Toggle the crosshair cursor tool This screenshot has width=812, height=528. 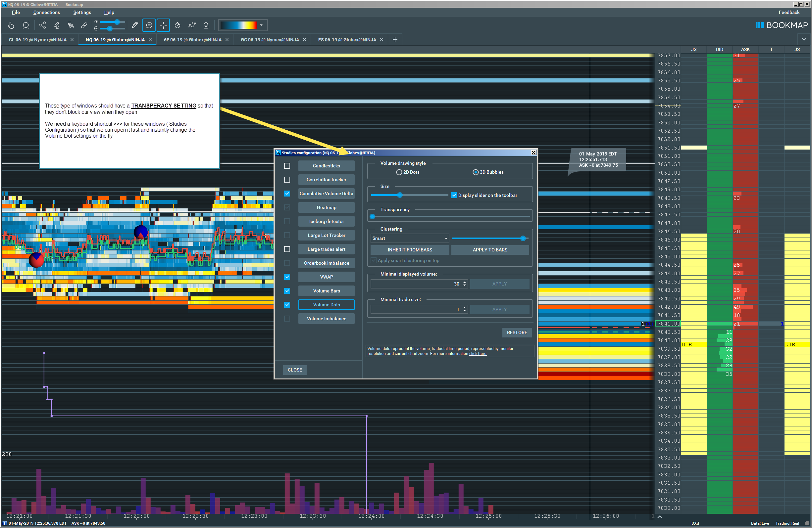coord(163,25)
